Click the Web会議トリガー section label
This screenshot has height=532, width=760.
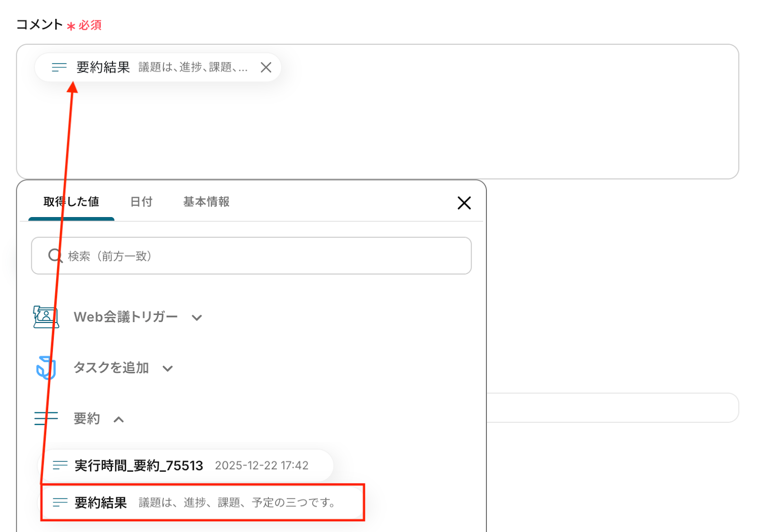tap(126, 317)
